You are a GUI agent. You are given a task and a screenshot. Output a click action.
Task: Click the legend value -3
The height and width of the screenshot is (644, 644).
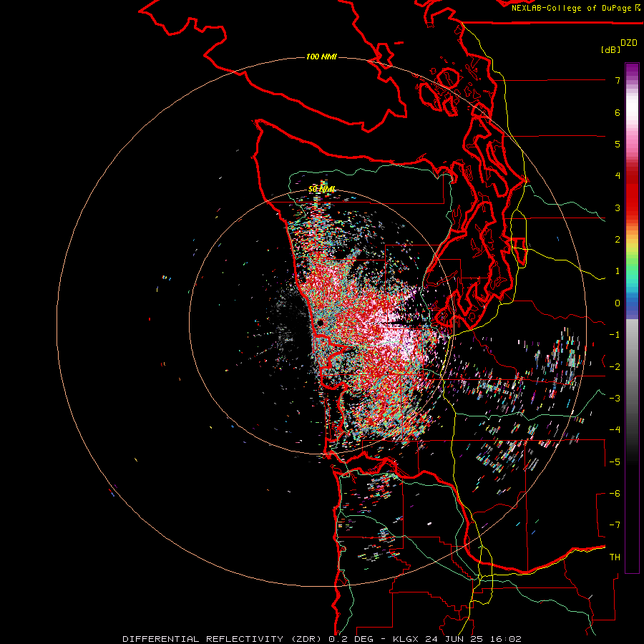pyautogui.click(x=615, y=398)
